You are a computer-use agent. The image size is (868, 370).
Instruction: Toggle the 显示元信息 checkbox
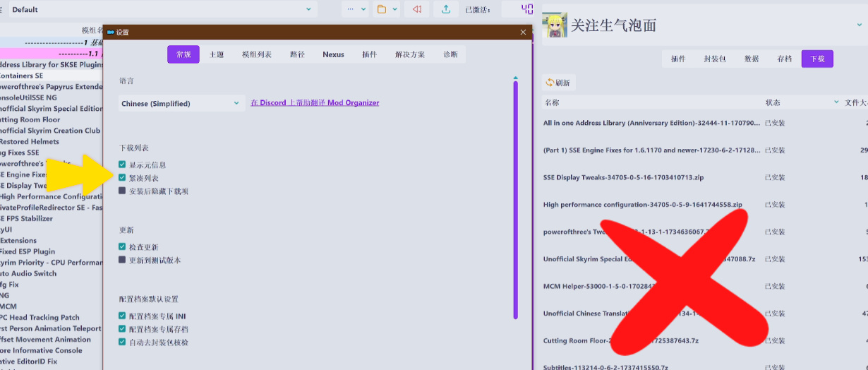click(x=122, y=165)
